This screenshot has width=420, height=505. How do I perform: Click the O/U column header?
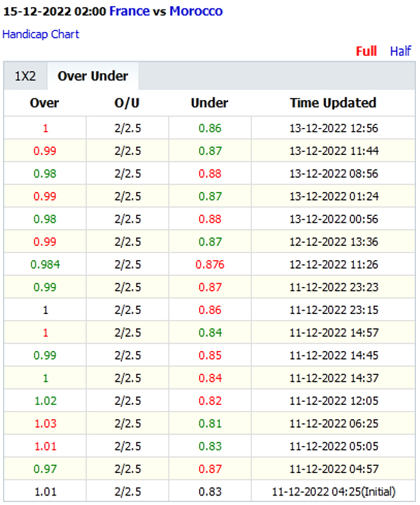tap(127, 103)
